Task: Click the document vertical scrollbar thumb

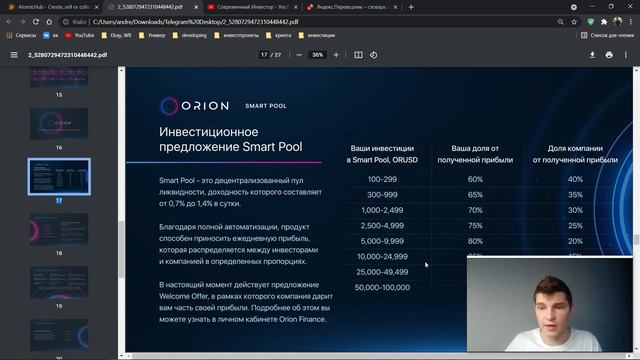Action: [636, 240]
